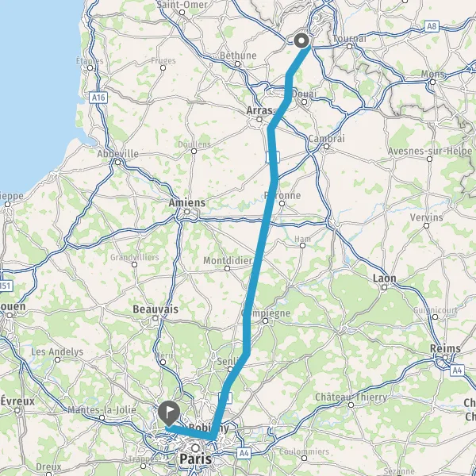Click the Abbeville town label
476x476 pixels.
pyautogui.click(x=117, y=154)
